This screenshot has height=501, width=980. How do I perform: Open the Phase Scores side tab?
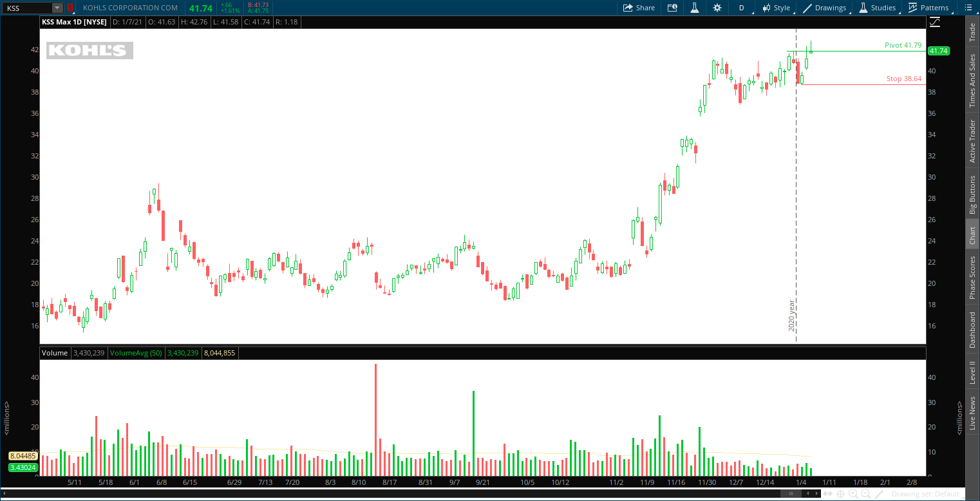point(972,277)
